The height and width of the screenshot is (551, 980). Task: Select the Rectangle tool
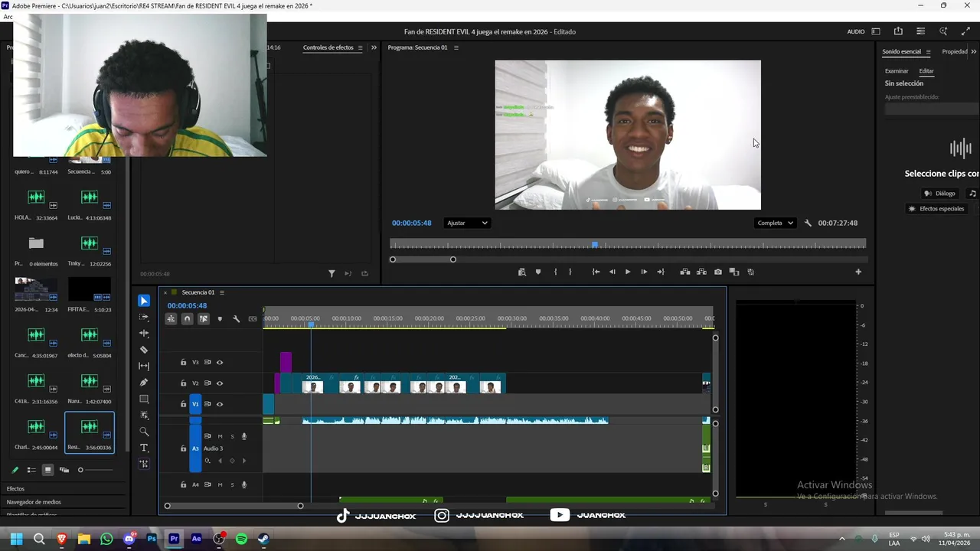(x=144, y=399)
